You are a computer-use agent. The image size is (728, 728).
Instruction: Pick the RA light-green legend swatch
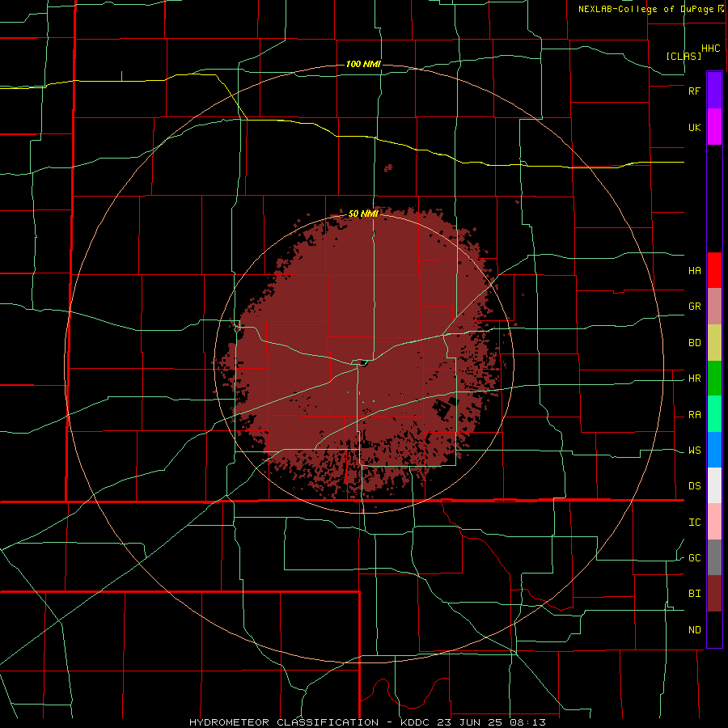point(714,414)
